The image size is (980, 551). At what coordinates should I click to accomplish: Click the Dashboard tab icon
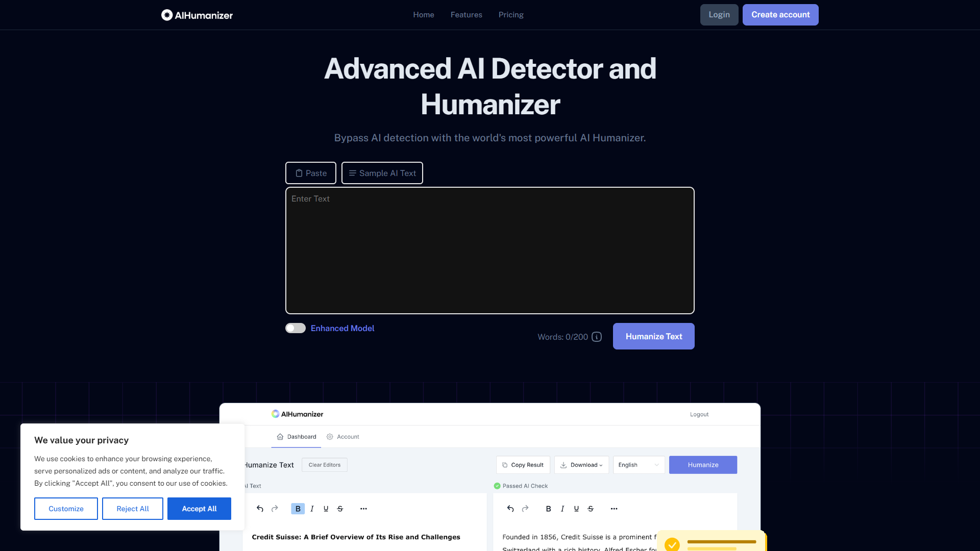click(281, 437)
